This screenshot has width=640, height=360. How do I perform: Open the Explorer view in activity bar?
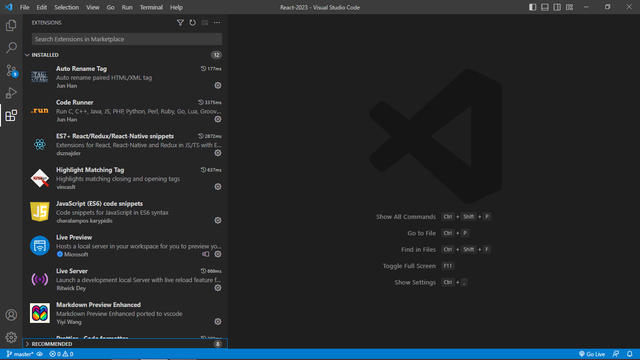point(11,25)
